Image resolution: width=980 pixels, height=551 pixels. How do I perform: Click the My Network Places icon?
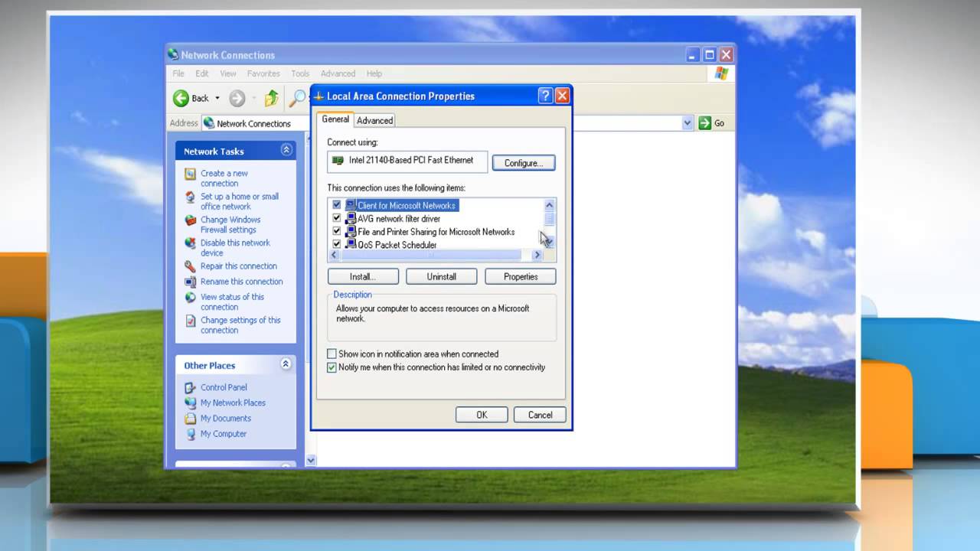(191, 403)
